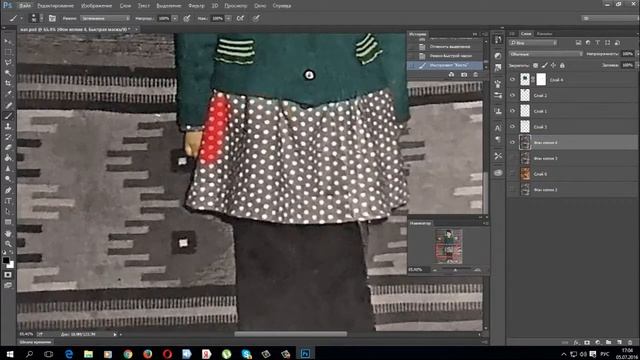640x360 pixels.
Task: Select the Lasso tool
Action: click(8, 62)
